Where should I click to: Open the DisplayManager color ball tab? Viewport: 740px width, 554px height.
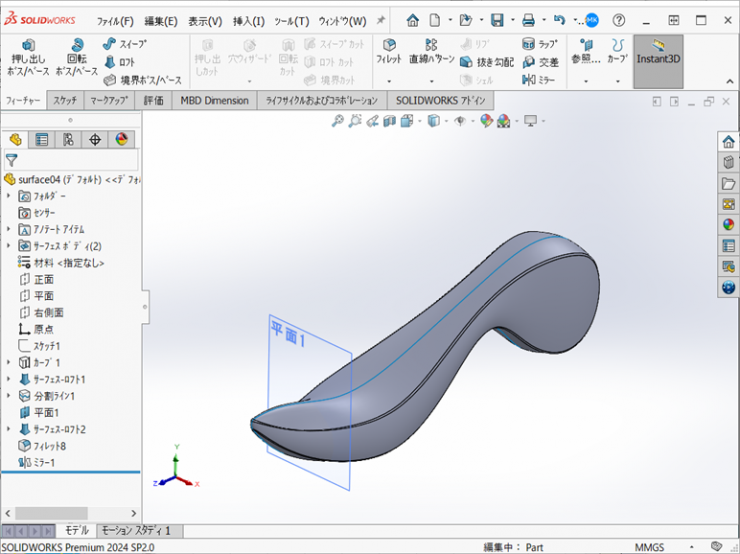(x=121, y=139)
